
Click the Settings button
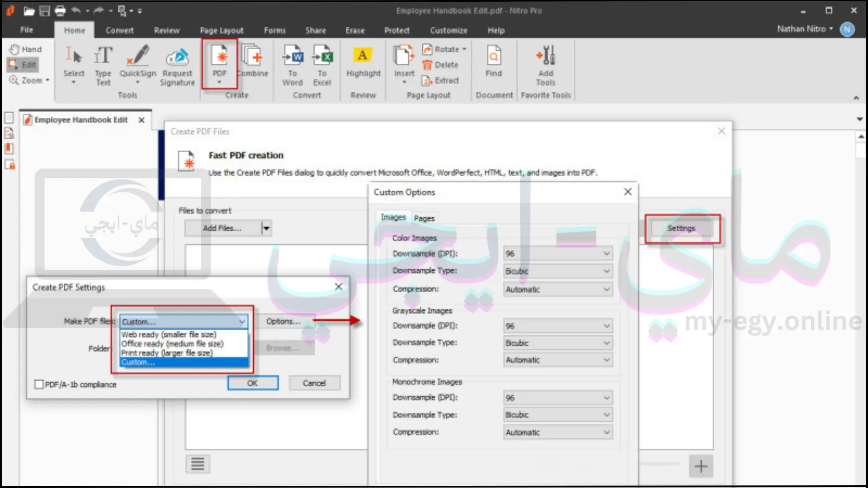coord(681,228)
